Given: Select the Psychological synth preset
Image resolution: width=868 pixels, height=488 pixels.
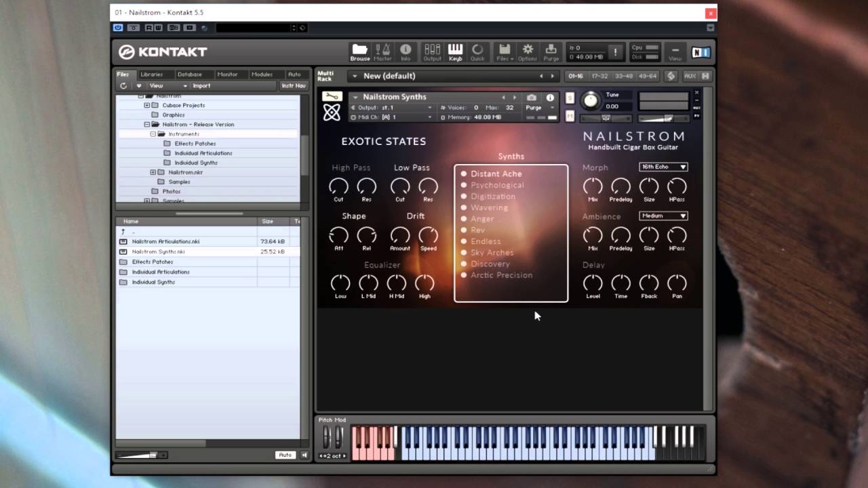Looking at the screenshot, I should tap(497, 185).
